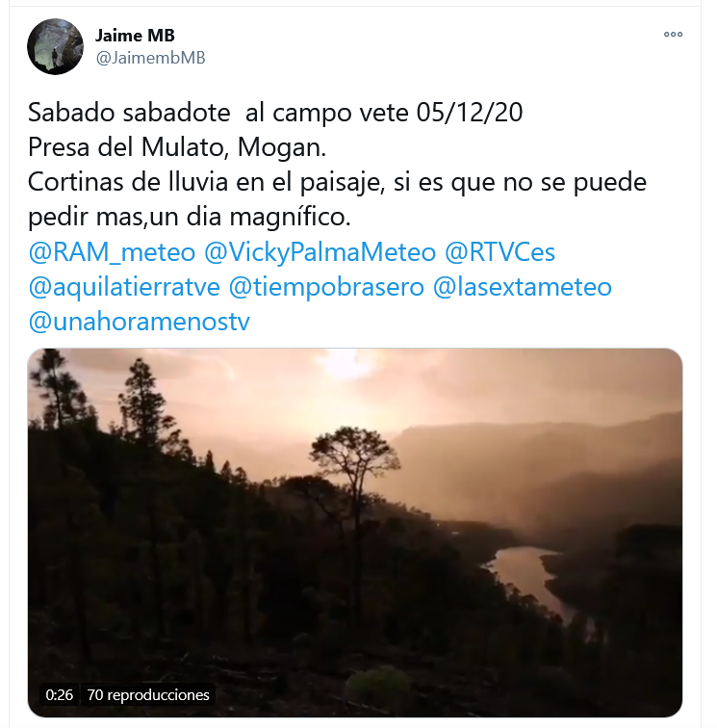Visit the @unahoramenostv mentioned account
The height and width of the screenshot is (728, 717).
140,322
